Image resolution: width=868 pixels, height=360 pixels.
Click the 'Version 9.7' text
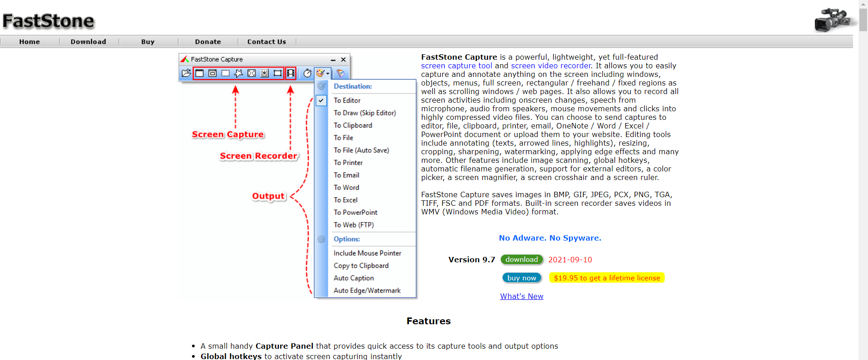coord(472,260)
